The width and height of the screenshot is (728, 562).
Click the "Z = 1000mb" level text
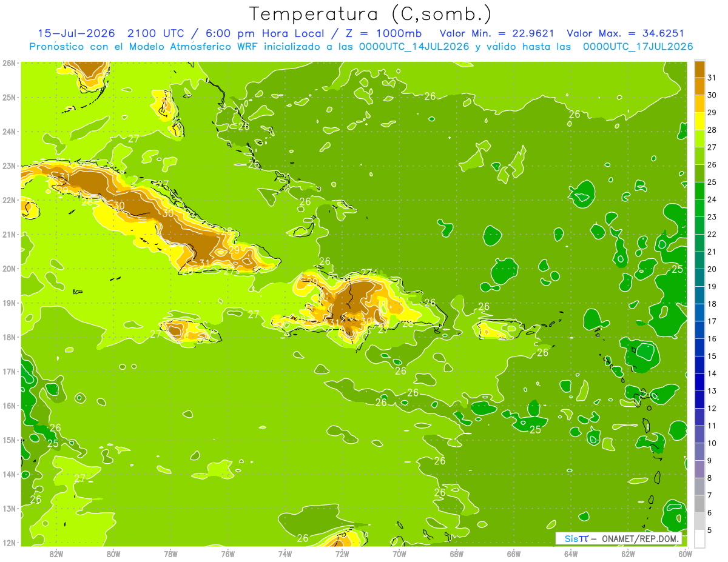coord(383,33)
